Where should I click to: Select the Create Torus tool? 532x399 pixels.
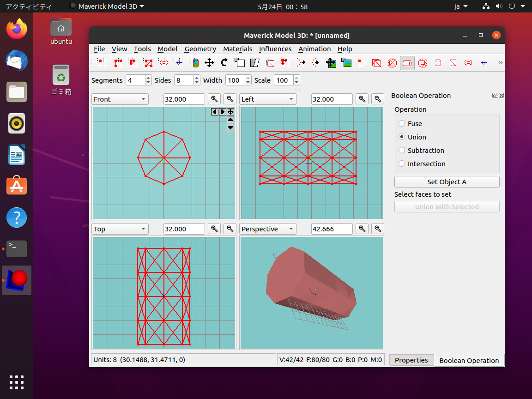tap(423, 62)
